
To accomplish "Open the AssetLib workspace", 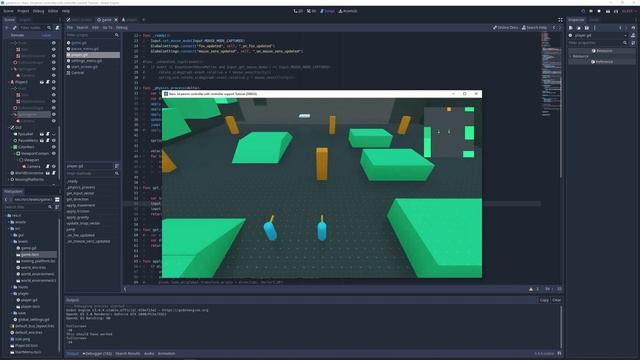I will coord(348,11).
